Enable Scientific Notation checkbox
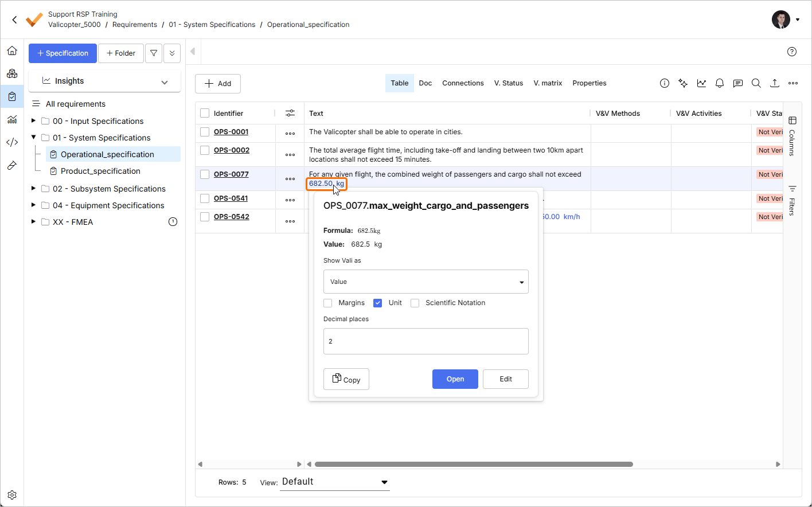 pos(415,303)
